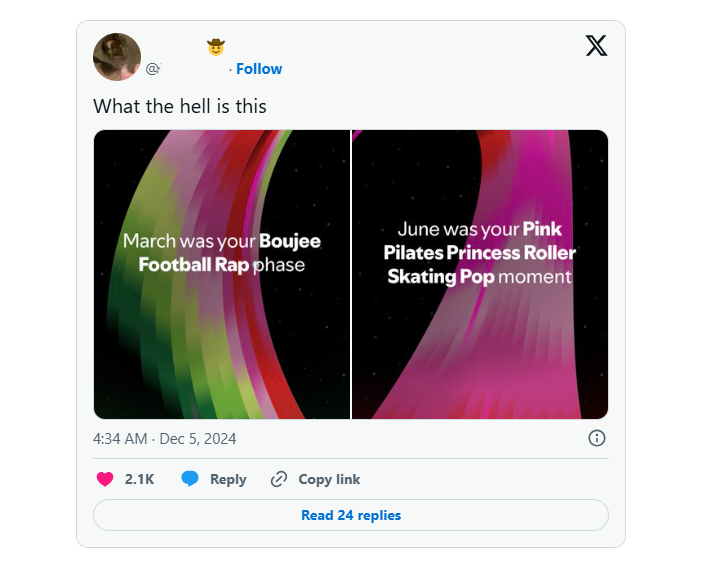The height and width of the screenshot is (563, 707).
Task: Open the author's @ handle
Action: [x=185, y=69]
